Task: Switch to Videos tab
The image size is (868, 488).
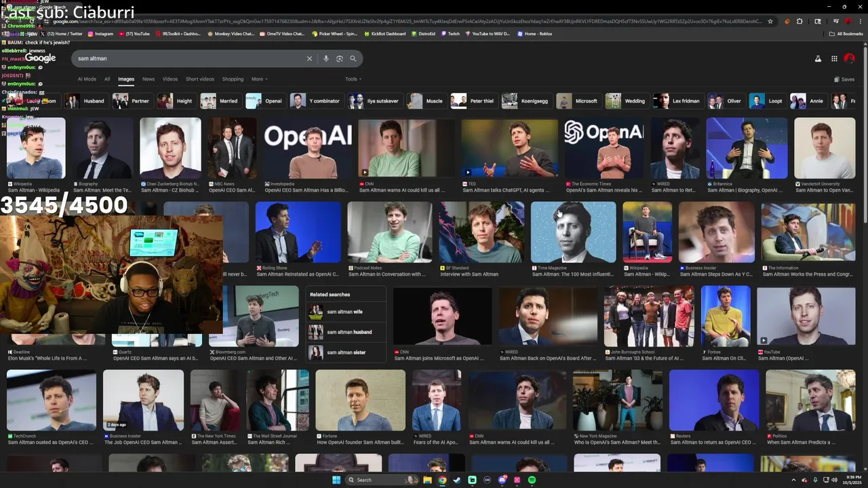Action: tap(170, 79)
